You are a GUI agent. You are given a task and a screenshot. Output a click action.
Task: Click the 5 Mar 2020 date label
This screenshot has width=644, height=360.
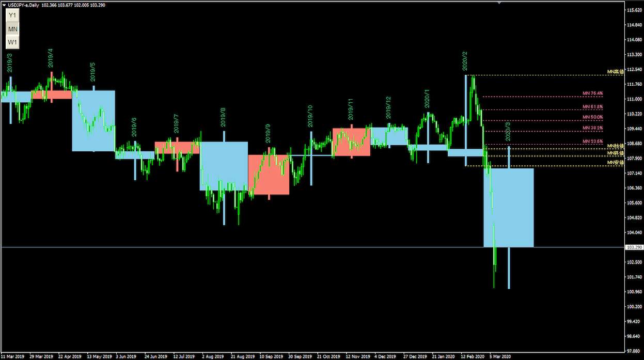click(500, 356)
